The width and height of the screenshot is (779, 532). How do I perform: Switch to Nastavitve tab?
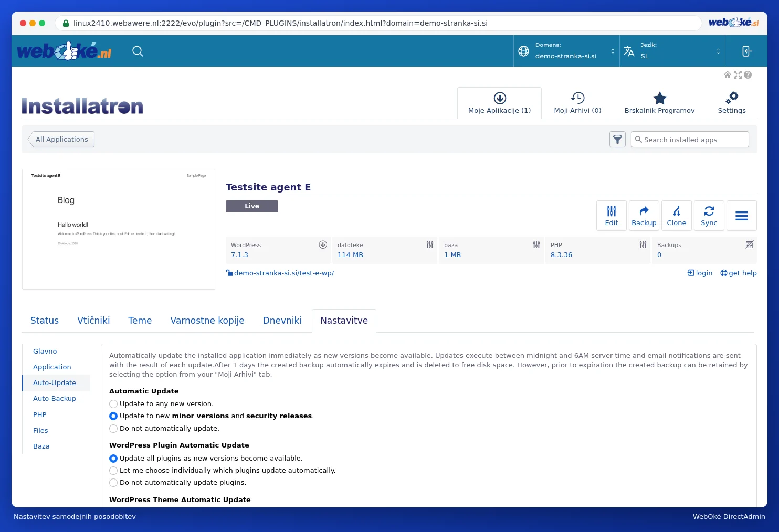344,321
